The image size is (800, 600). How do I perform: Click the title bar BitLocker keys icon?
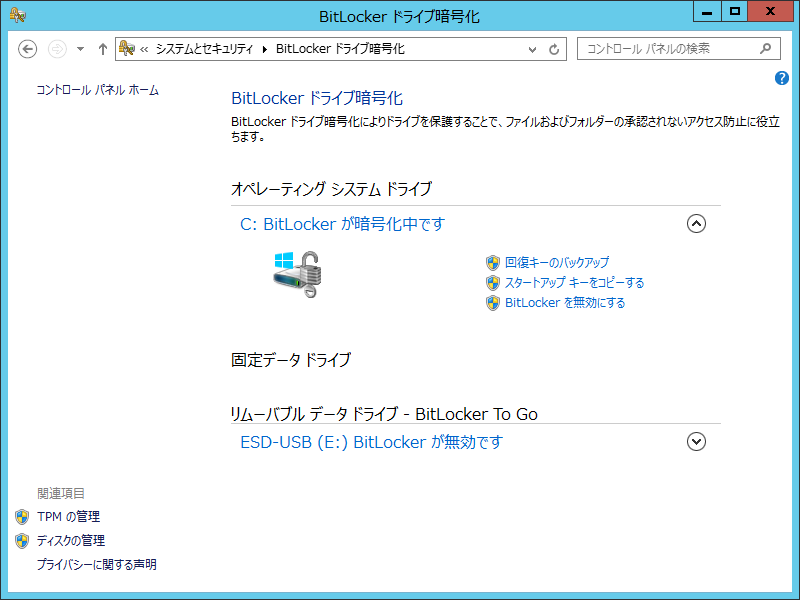pyautogui.click(x=17, y=15)
